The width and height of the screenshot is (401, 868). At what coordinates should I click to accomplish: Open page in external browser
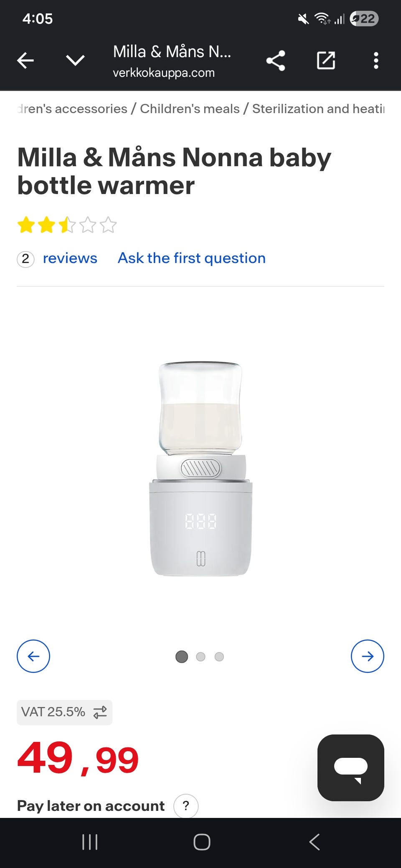click(x=326, y=61)
